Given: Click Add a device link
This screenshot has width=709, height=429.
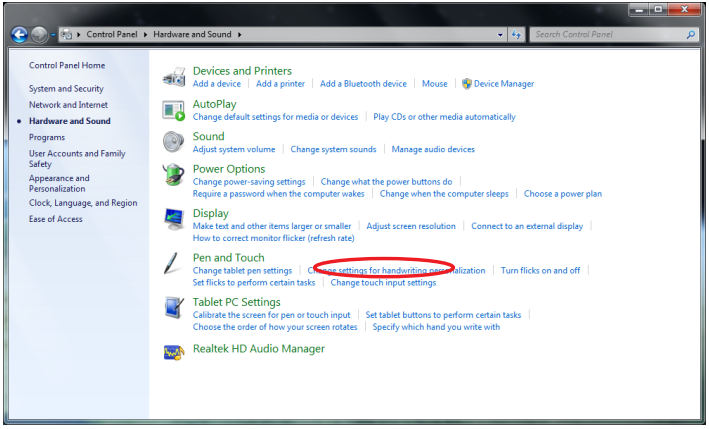Looking at the screenshot, I should [x=217, y=84].
